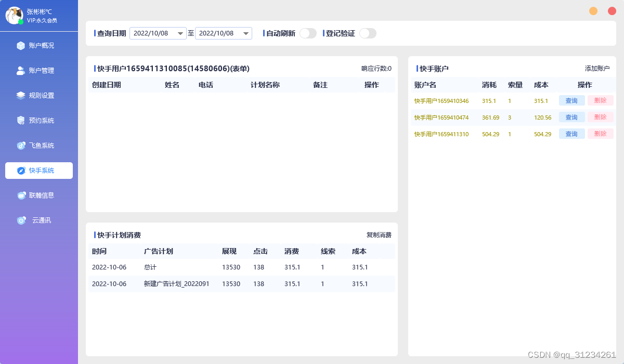Click 添加账户 link

(x=597, y=69)
